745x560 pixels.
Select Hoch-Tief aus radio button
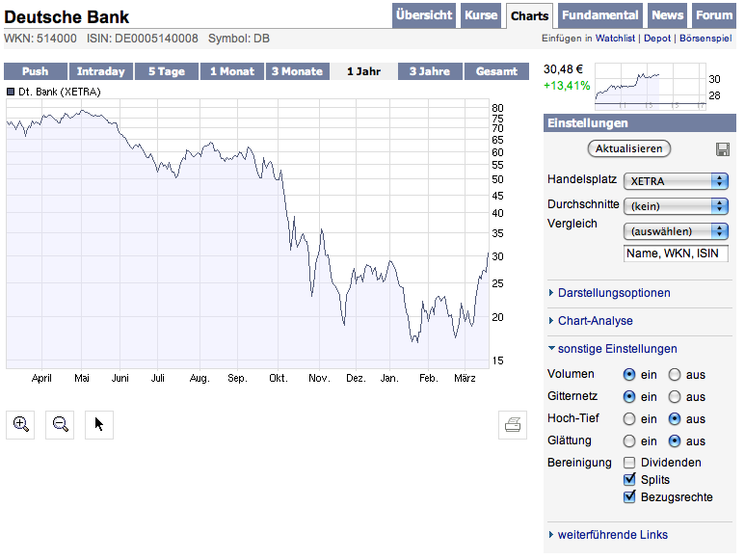pos(675,419)
